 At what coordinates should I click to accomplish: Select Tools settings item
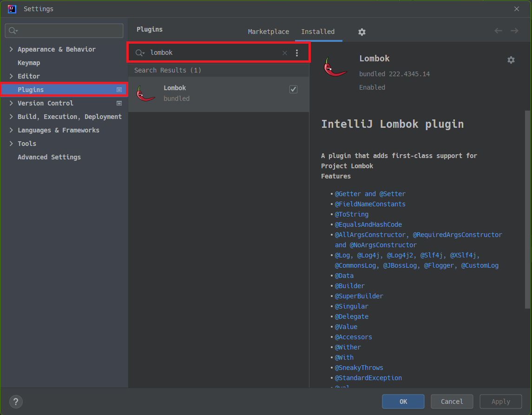click(27, 144)
